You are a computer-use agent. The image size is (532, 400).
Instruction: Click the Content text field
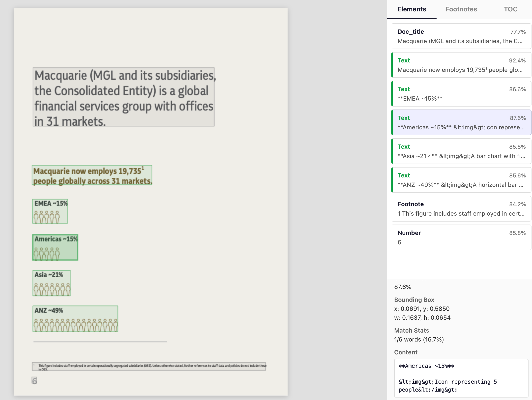point(461,378)
